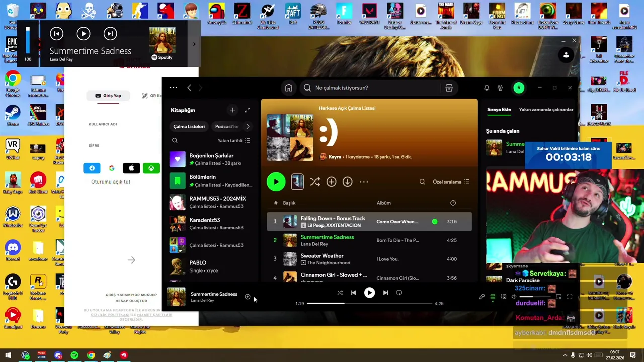Viewport: 644px width, 362px height.
Task: Open Beğenilen Şarkılar playlist
Action: pos(210,159)
